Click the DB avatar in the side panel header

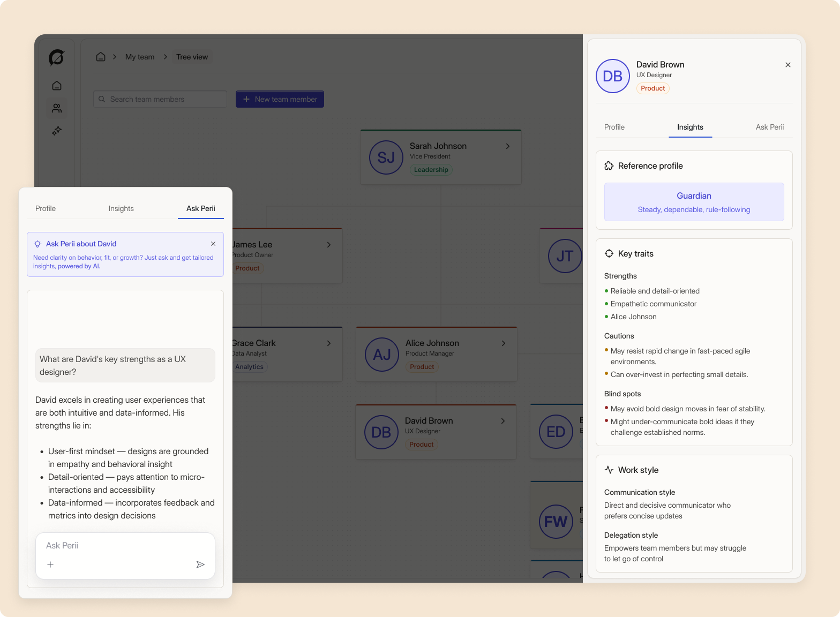pos(613,76)
